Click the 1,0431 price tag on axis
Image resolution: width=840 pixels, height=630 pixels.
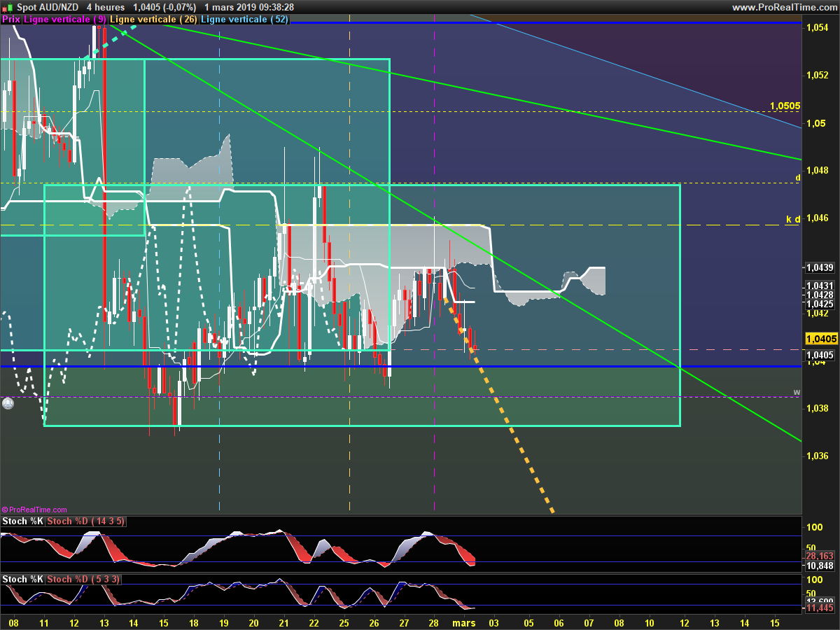820,286
